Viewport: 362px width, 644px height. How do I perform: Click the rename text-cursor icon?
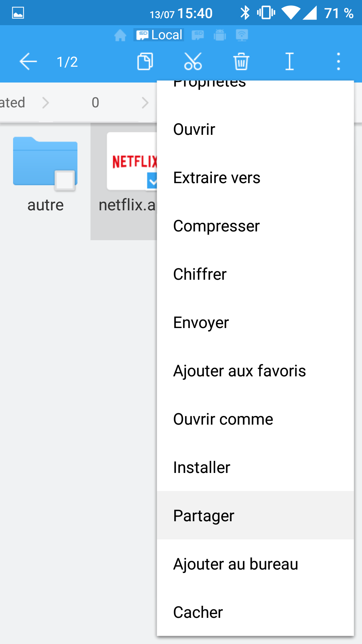pos(289,62)
